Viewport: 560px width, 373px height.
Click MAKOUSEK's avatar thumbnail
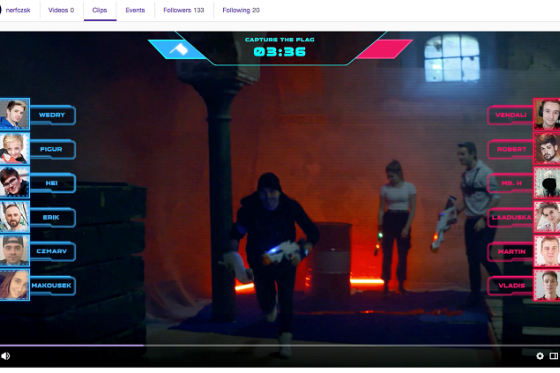[x=14, y=285]
